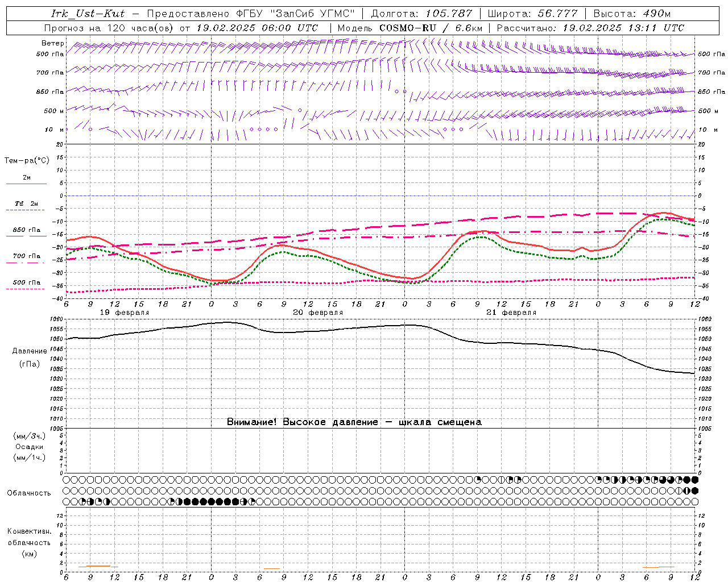Image resolution: width=728 pixels, height=582 pixels.
Task: Click the Облачность cloud cover label
Action: point(29,493)
